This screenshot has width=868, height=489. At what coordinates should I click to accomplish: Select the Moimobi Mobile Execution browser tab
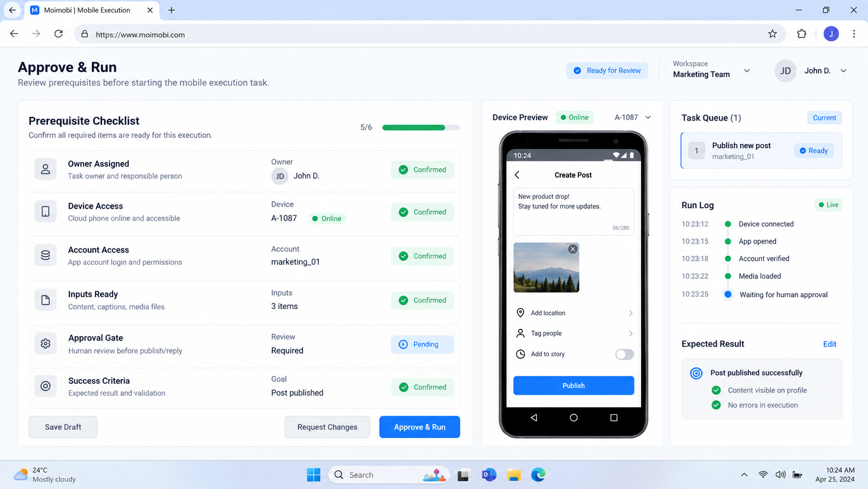tap(92, 10)
